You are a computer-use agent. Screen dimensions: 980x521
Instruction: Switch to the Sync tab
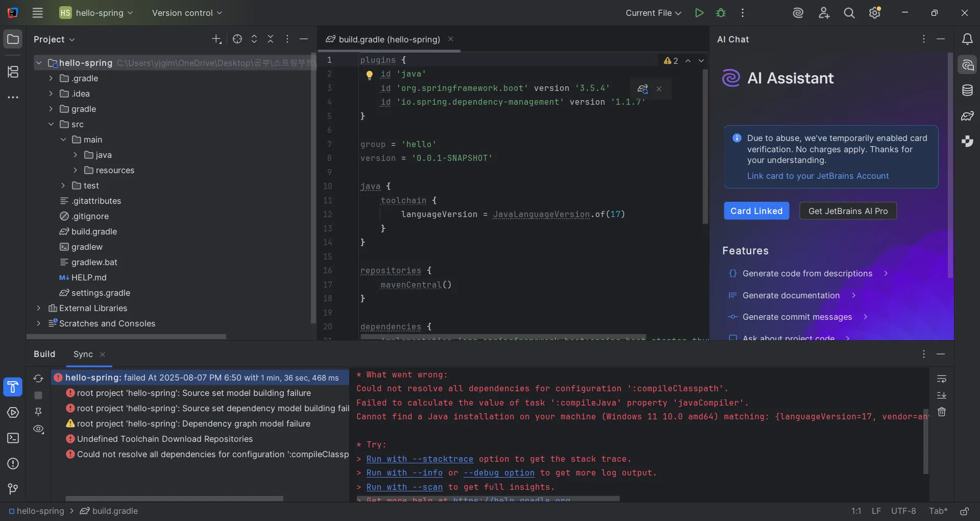coord(83,354)
